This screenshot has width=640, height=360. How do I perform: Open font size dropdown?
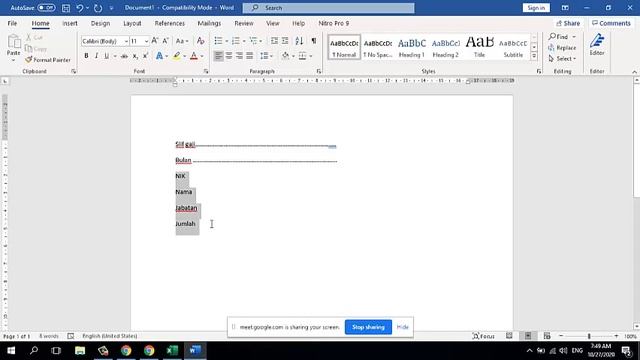pyautogui.click(x=146, y=41)
